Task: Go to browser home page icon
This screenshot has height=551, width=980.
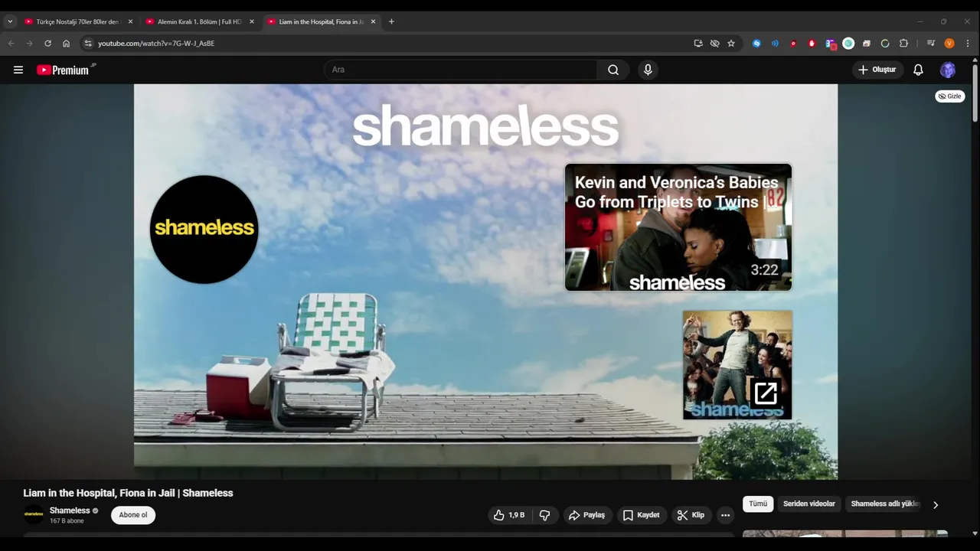Action: point(66,44)
